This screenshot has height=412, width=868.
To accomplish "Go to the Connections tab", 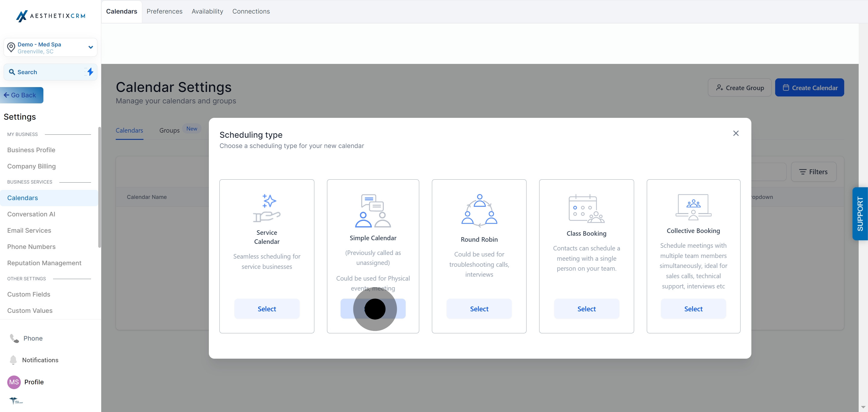I will pyautogui.click(x=251, y=11).
